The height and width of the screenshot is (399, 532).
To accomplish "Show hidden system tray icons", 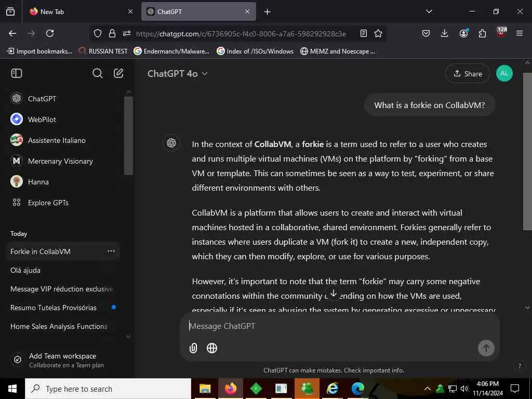I will point(428,389).
